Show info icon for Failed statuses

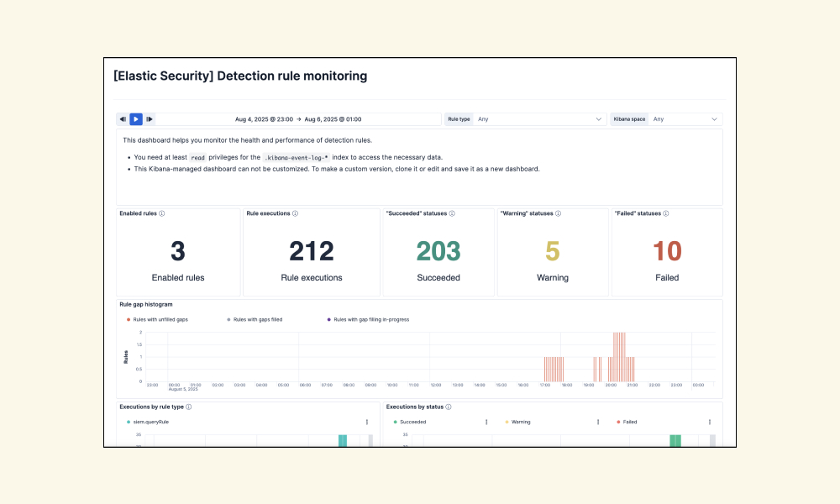pyautogui.click(x=666, y=213)
